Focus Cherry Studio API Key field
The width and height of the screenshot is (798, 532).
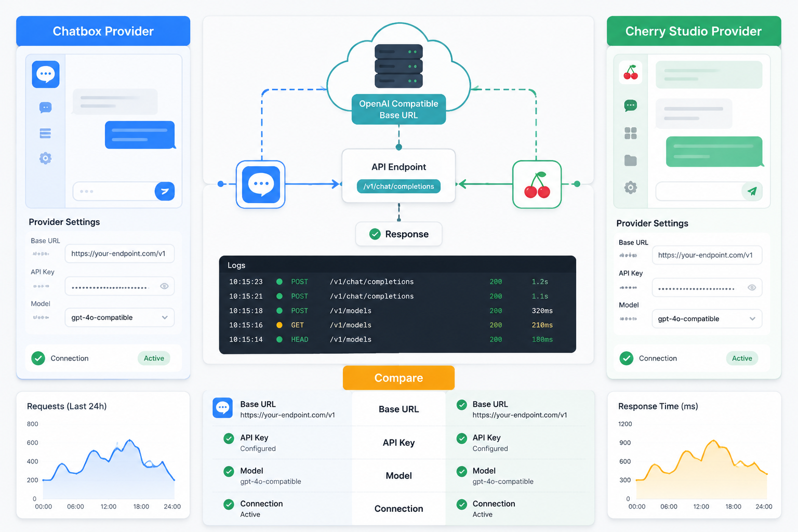[707, 287]
